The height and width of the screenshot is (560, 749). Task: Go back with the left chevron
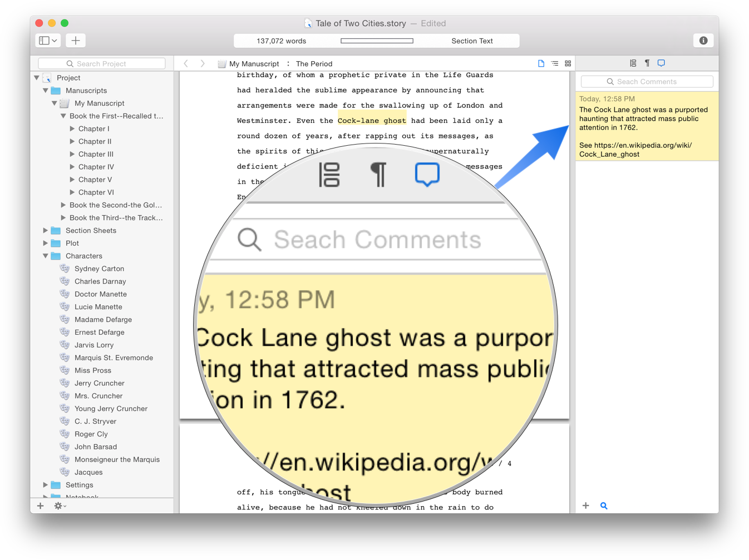click(186, 63)
